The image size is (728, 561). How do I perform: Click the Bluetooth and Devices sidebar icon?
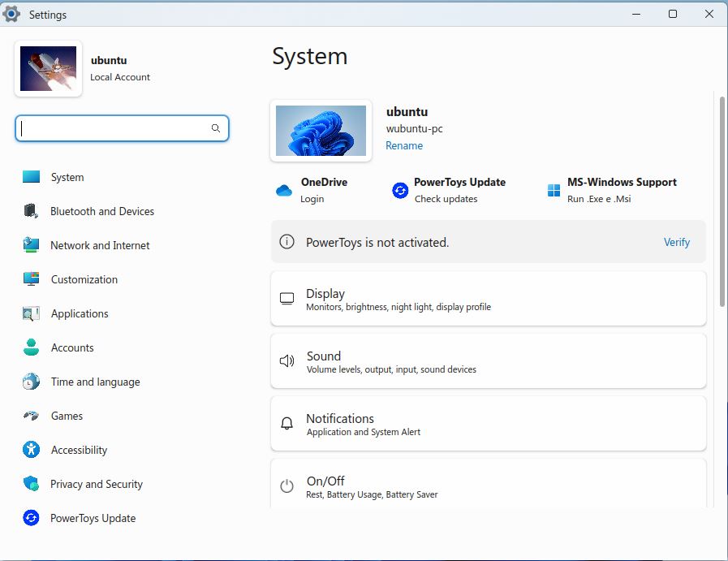click(x=31, y=211)
